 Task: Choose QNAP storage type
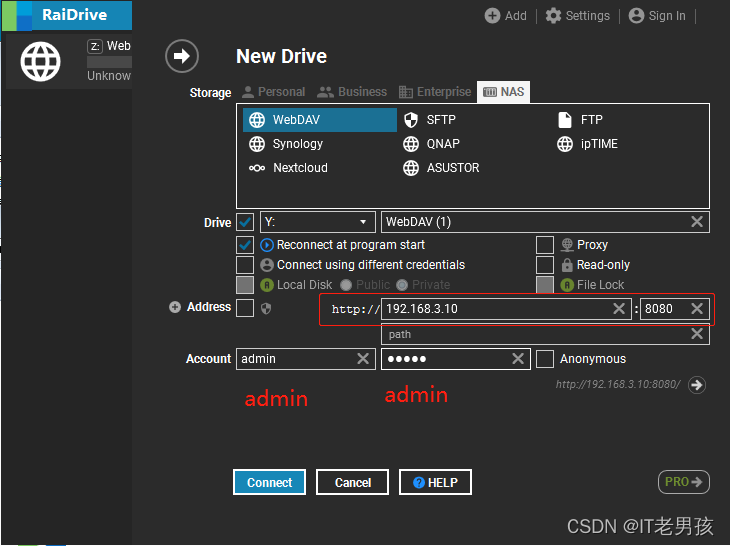tap(431, 144)
